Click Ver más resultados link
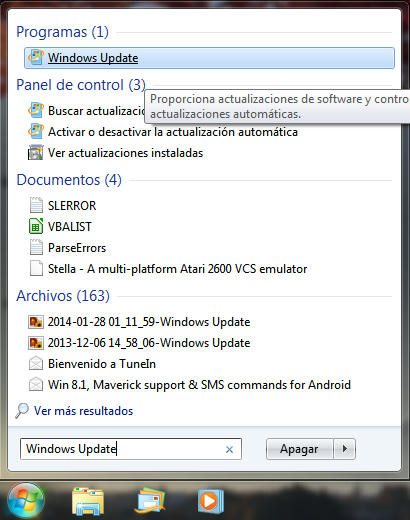The width and height of the screenshot is (410, 520). tap(83, 411)
